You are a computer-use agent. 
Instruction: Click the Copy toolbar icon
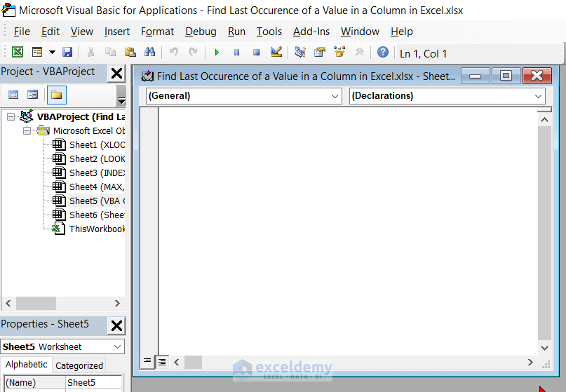110,53
